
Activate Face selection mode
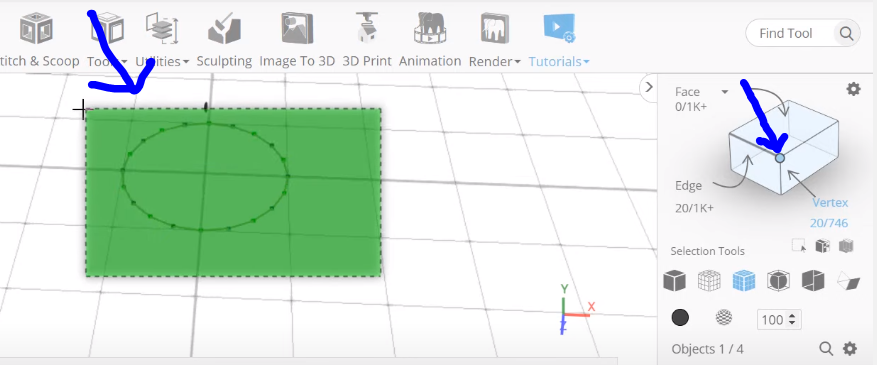point(687,92)
